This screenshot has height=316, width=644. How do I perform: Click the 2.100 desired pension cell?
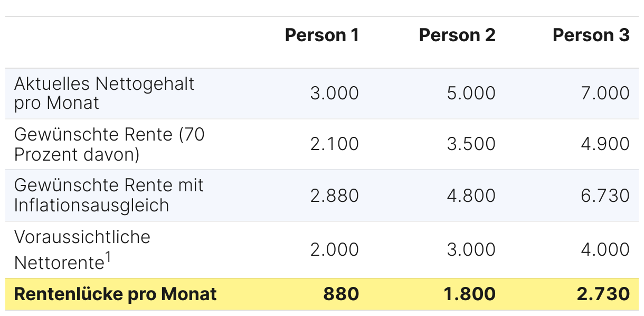point(334,144)
